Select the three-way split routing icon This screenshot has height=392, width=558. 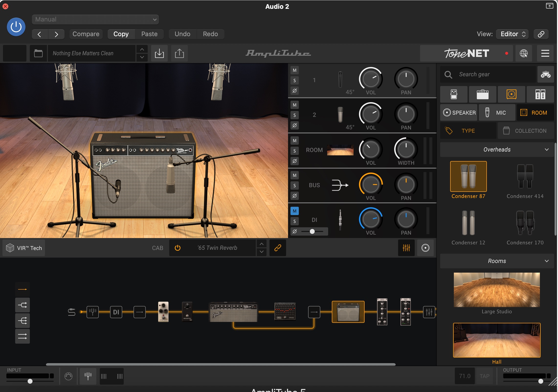[x=22, y=321]
